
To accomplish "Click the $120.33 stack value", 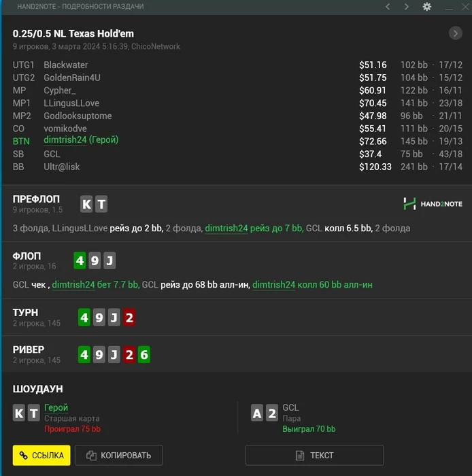I will click(x=375, y=167).
